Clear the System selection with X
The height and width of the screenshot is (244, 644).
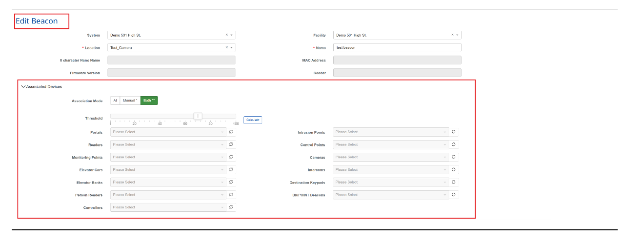(226, 35)
